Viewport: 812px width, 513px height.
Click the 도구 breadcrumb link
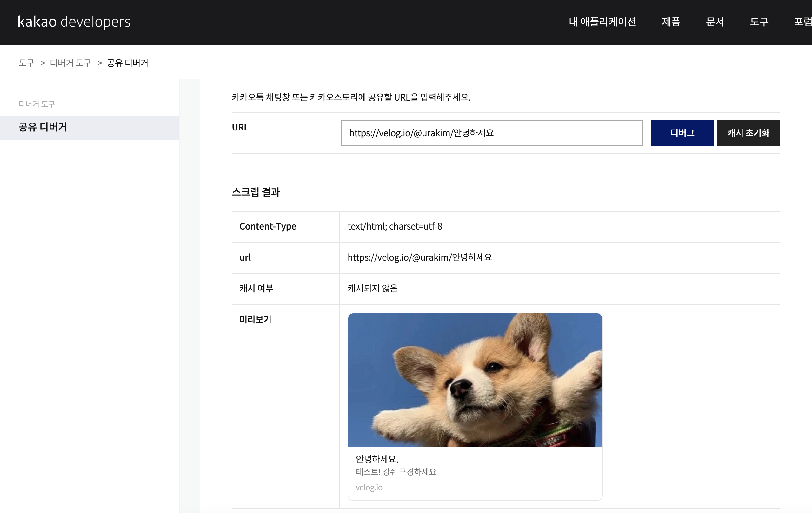click(26, 63)
